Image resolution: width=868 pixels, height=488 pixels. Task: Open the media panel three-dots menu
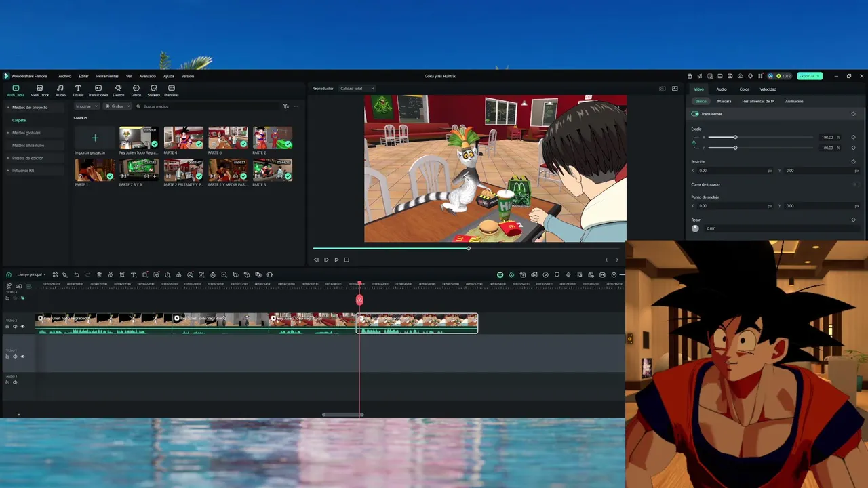(x=296, y=106)
